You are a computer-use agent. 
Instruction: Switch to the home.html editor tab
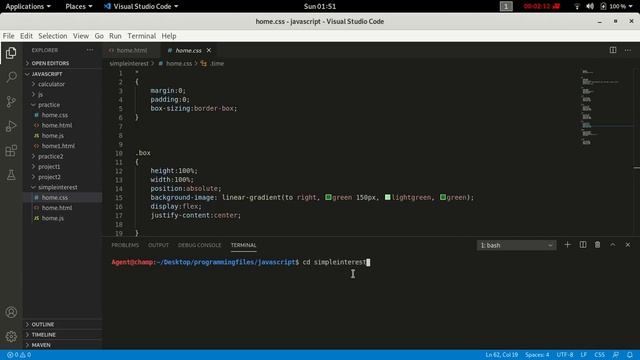tap(131, 50)
